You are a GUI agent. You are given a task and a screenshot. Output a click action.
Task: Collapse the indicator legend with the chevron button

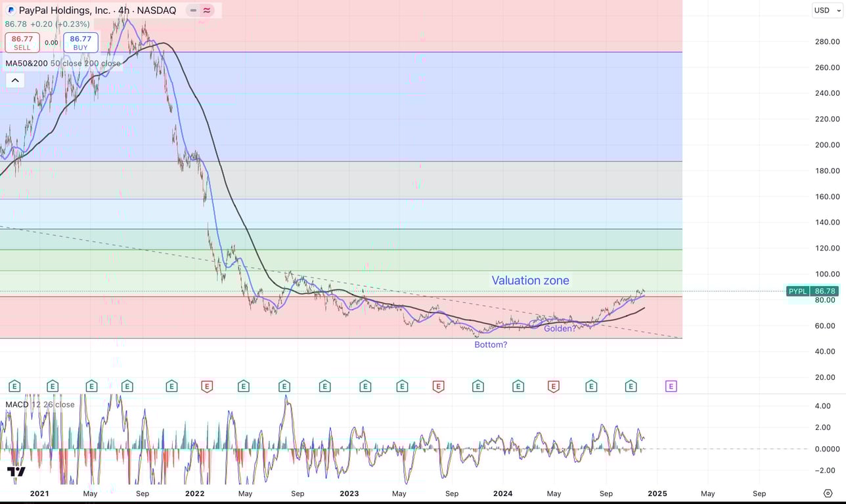point(15,80)
